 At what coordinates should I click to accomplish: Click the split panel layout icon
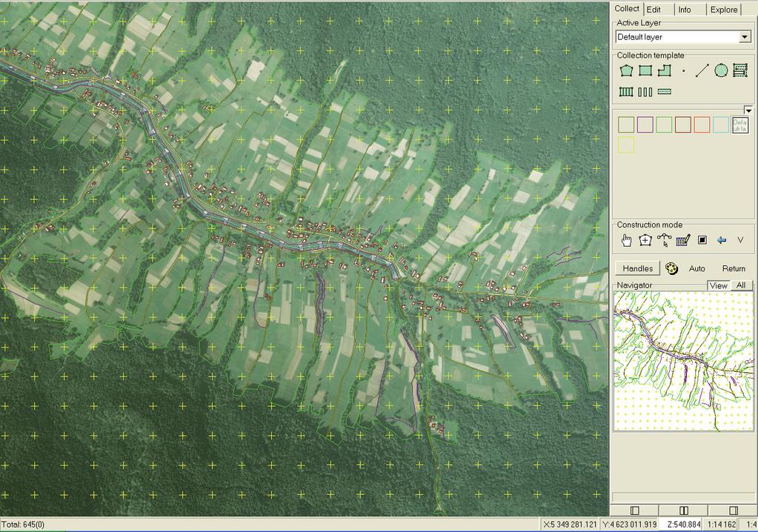pos(684,511)
